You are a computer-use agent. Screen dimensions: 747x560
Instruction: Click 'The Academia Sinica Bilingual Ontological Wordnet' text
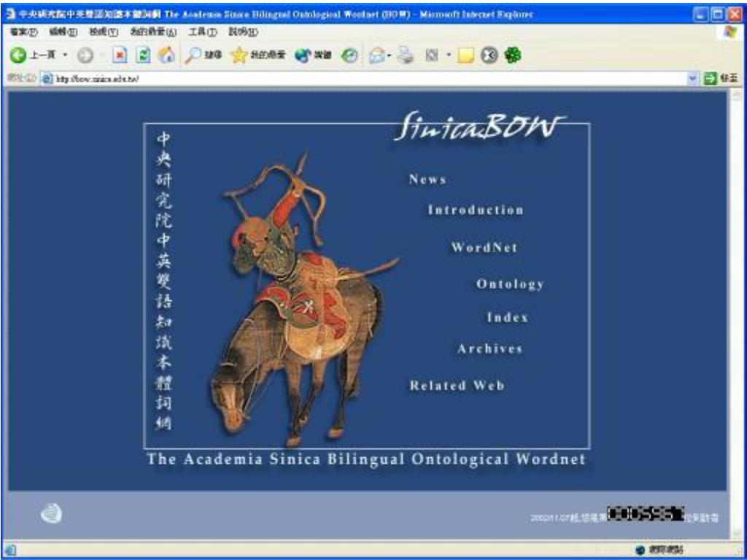[366, 459]
